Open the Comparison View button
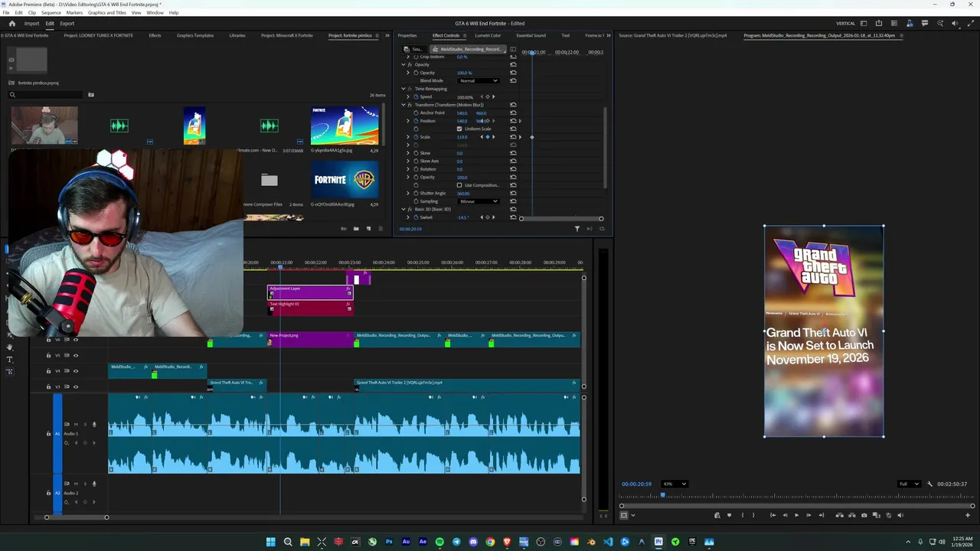 [877, 515]
